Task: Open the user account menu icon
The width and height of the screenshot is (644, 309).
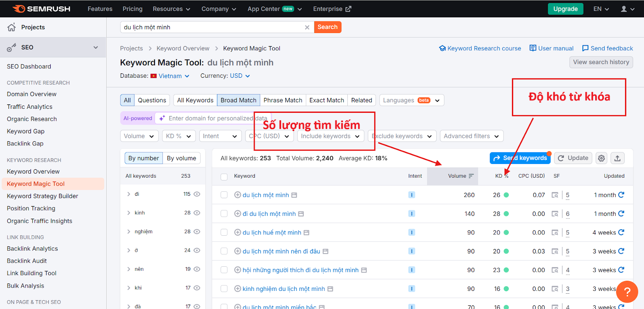Action: point(627,9)
